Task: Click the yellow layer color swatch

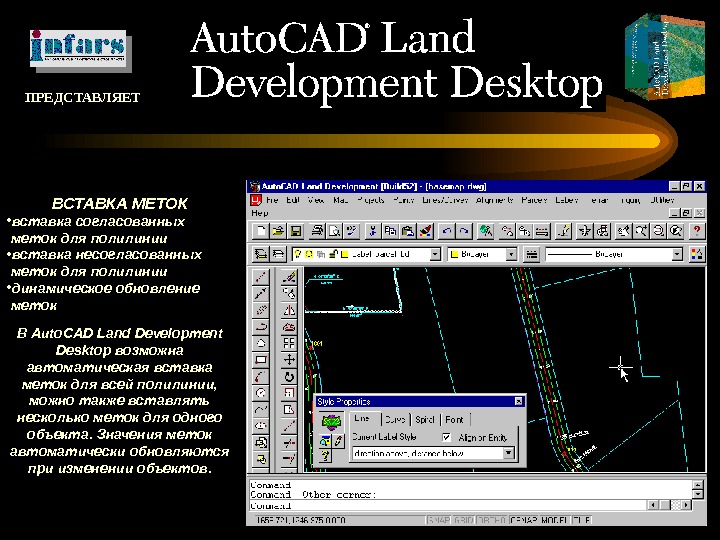Action: (344, 254)
